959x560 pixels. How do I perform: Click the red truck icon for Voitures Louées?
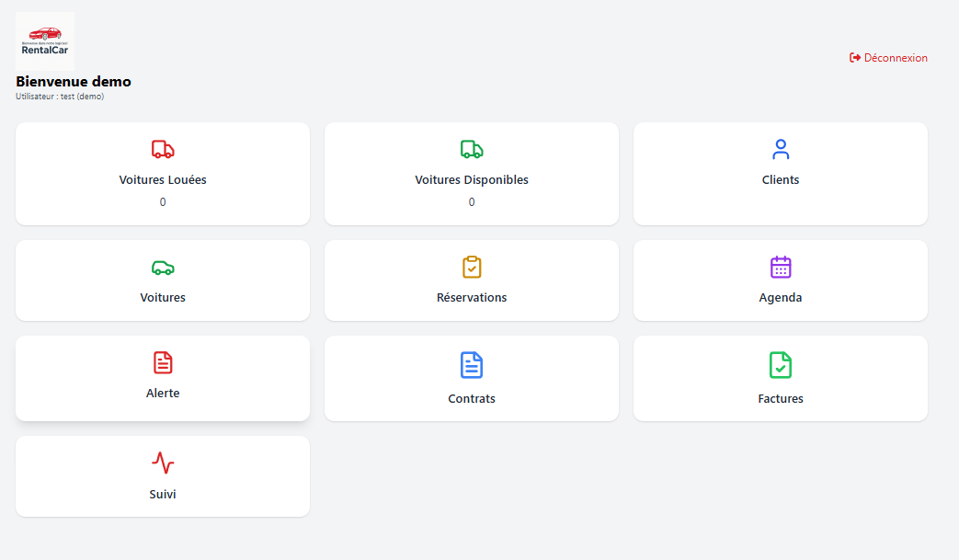click(163, 149)
